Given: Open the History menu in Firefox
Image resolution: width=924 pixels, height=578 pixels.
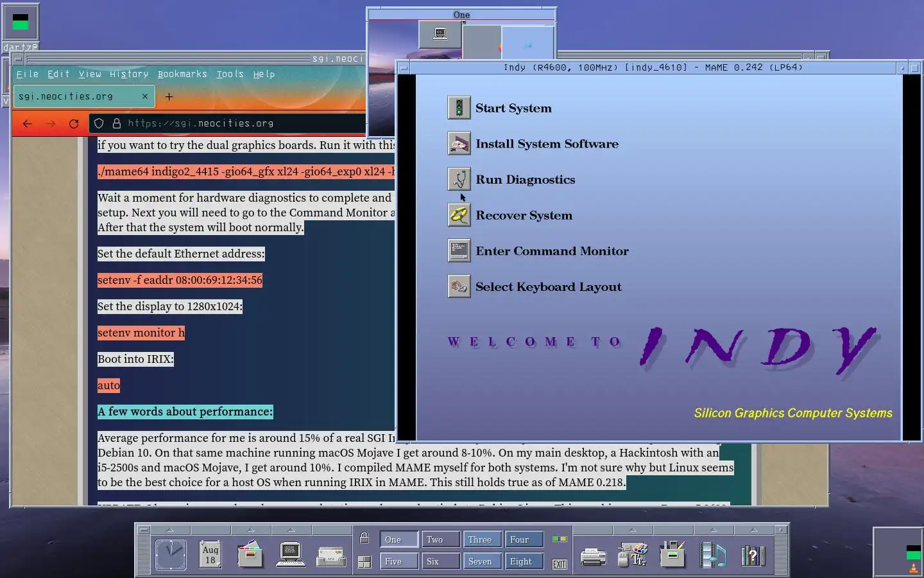Looking at the screenshot, I should click(129, 74).
